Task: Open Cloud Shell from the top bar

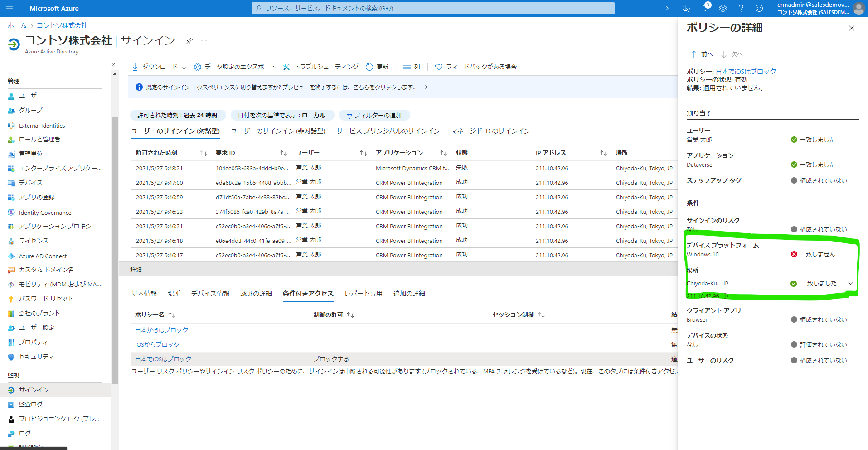Action: coord(669,8)
